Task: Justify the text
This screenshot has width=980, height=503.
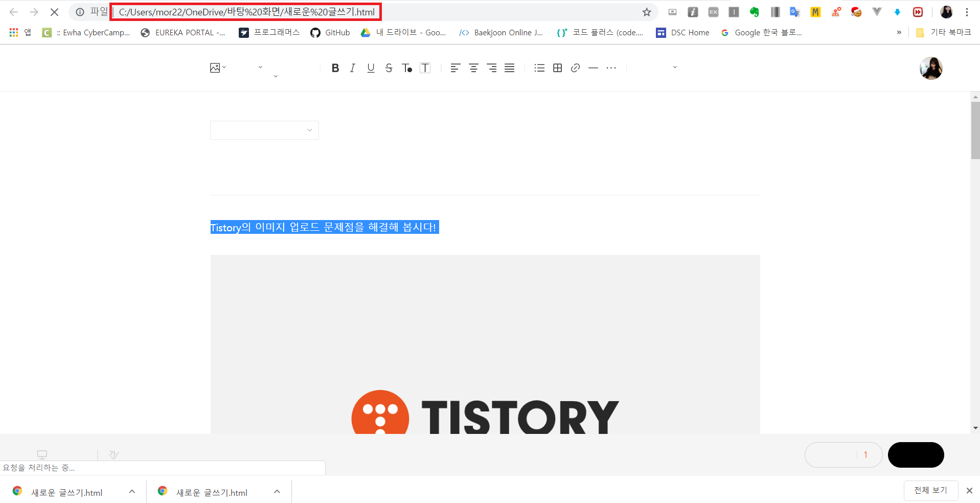Action: pos(510,68)
